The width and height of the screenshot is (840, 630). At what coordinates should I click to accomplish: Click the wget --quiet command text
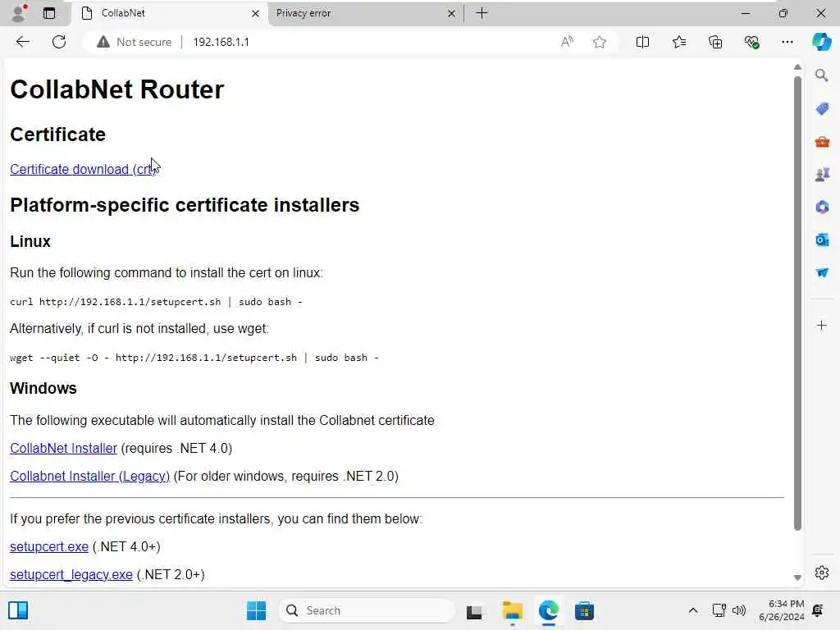pos(194,358)
